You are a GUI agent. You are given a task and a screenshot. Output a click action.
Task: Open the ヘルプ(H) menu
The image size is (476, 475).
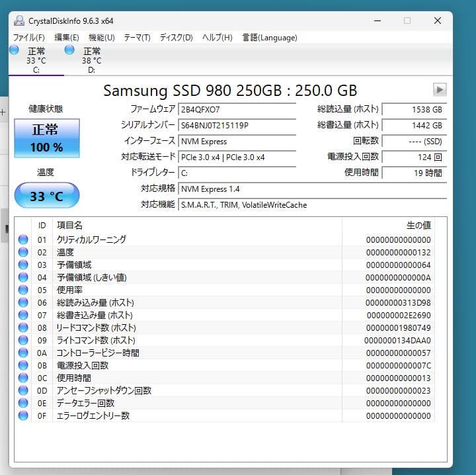pos(217,38)
